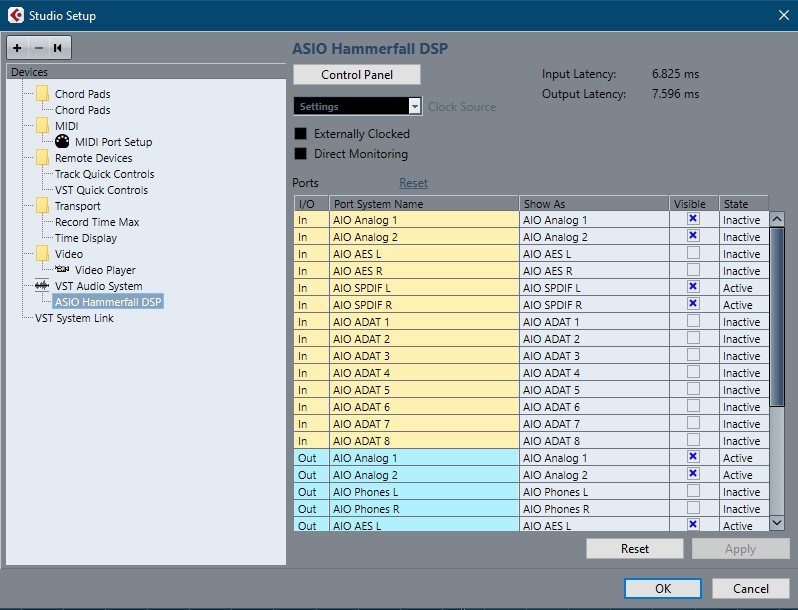Select ASIO Hammerfall DSP in tree
The image size is (798, 610).
click(108, 302)
